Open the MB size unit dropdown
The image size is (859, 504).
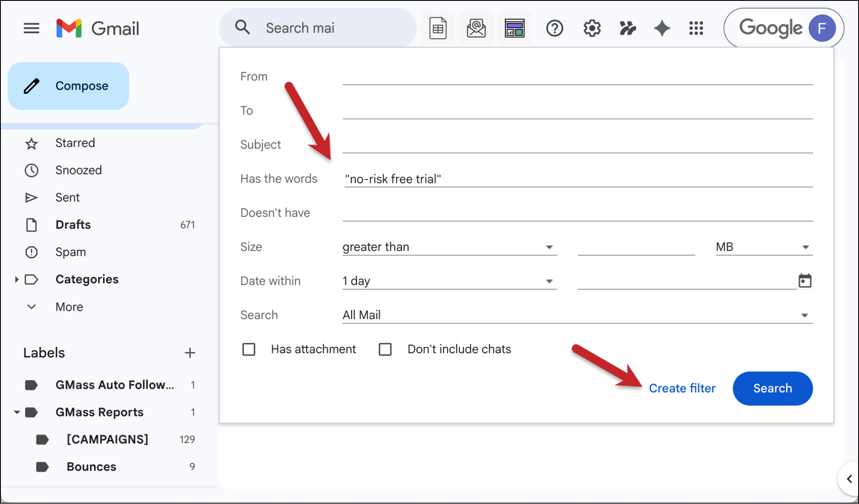point(764,247)
